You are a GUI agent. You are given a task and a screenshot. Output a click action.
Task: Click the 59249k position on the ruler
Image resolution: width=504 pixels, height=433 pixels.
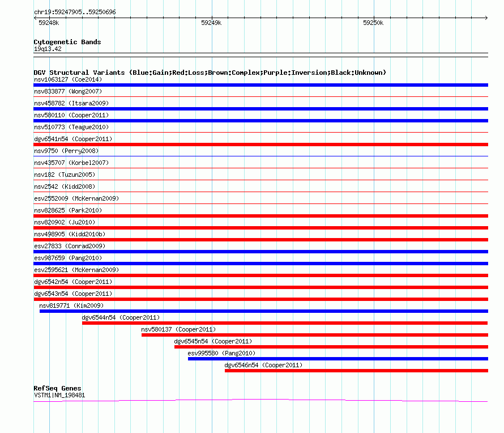(x=211, y=23)
